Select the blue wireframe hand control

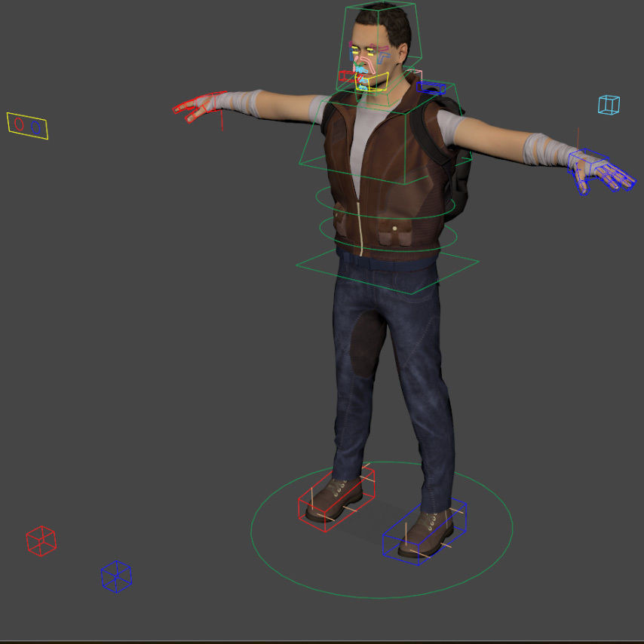tap(602, 171)
